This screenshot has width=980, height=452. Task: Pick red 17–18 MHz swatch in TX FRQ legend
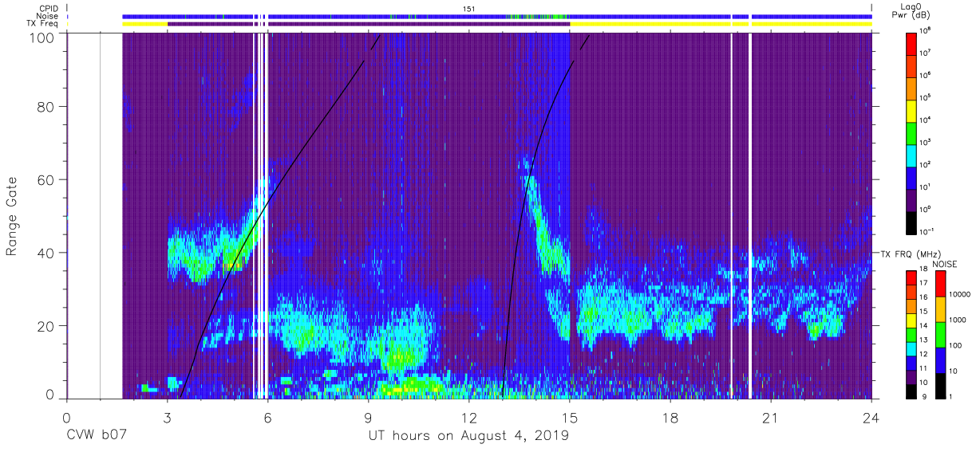pyautogui.click(x=911, y=278)
